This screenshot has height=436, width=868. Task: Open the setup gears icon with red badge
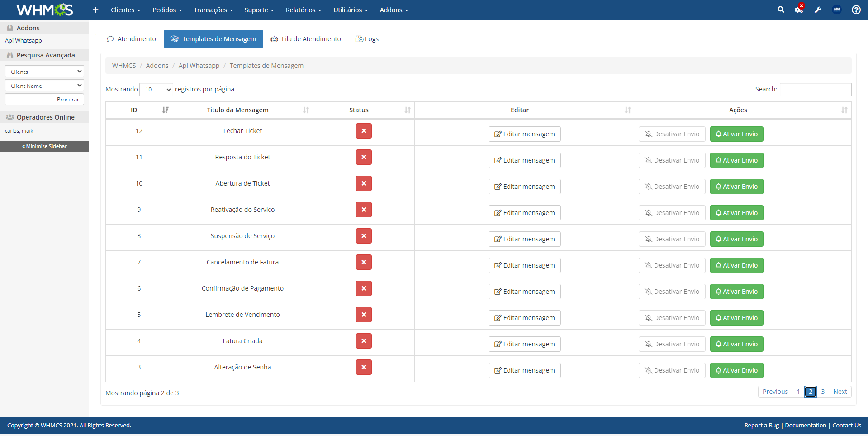click(x=799, y=9)
